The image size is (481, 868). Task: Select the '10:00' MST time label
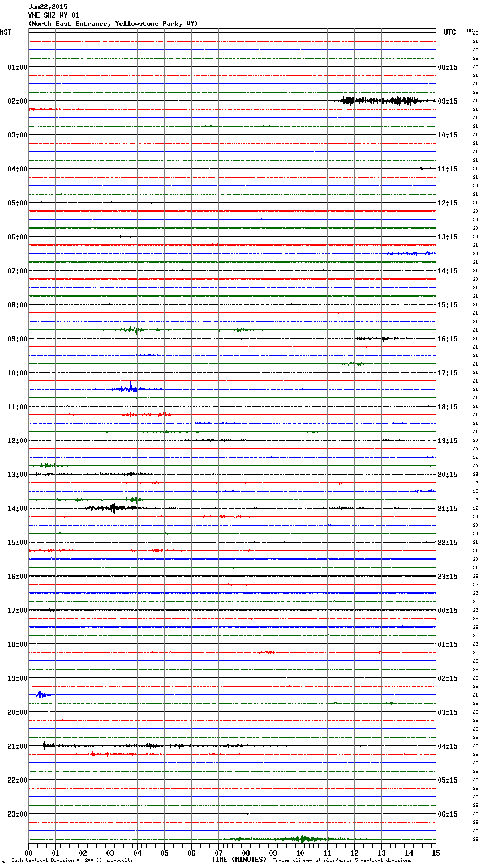[18, 373]
